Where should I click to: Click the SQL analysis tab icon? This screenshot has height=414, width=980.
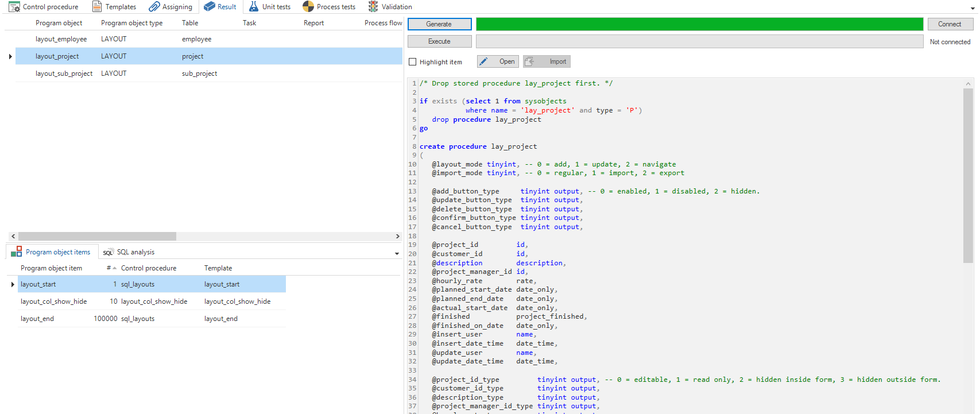tap(108, 253)
